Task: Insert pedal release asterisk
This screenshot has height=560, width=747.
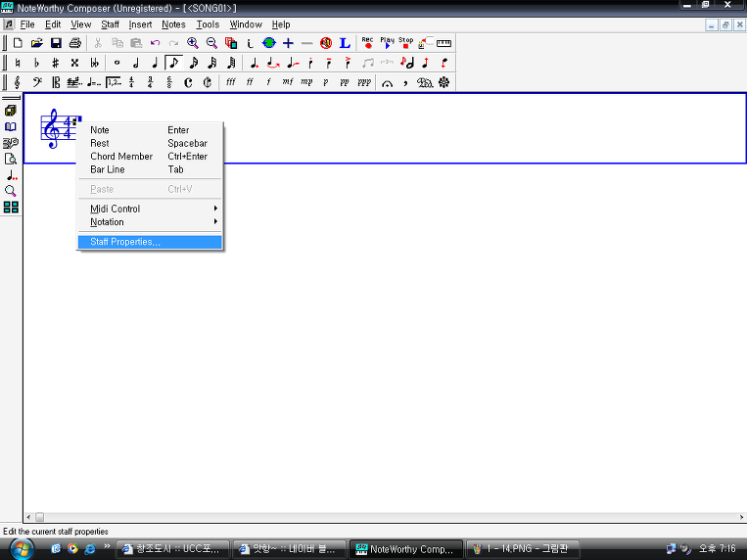Action: 444,82
